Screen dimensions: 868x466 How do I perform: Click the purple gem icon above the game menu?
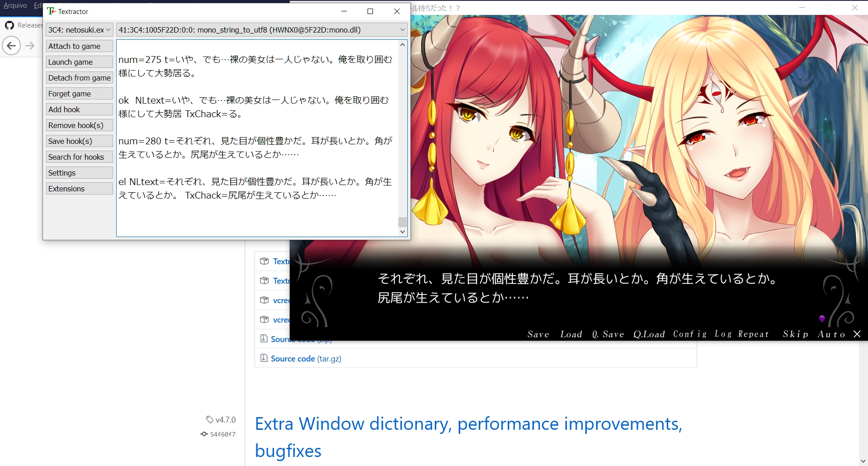click(822, 319)
